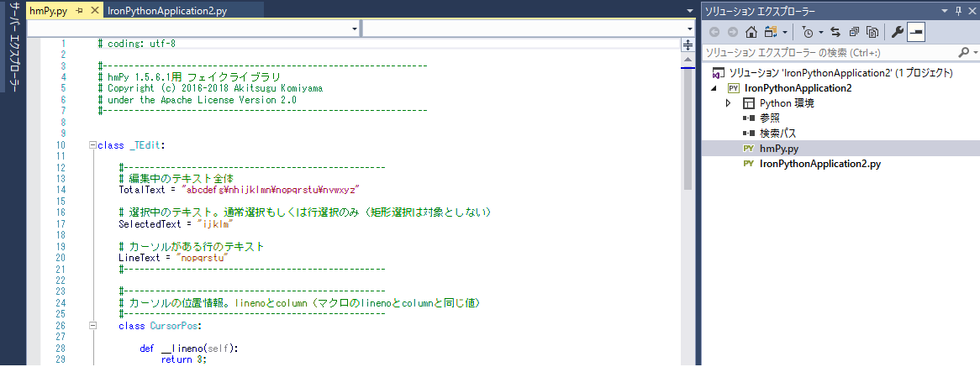Open the left navigation bar dropdown
Screen dimensions: 980x367
[x=354, y=29]
